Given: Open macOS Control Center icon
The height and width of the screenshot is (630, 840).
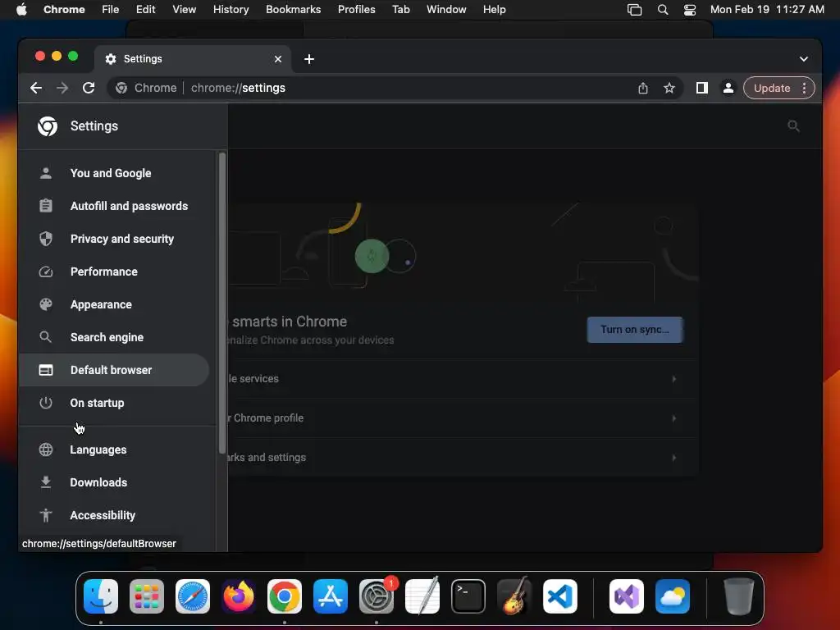Looking at the screenshot, I should [689, 10].
